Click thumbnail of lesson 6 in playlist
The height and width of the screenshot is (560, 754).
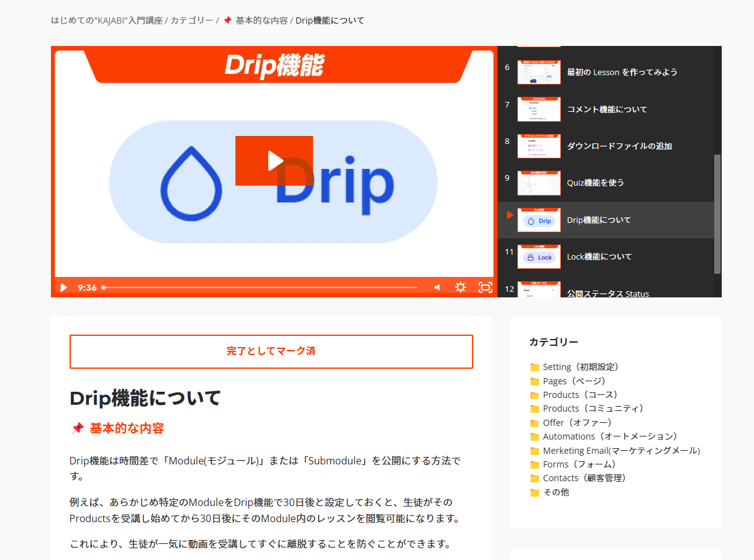point(539,72)
